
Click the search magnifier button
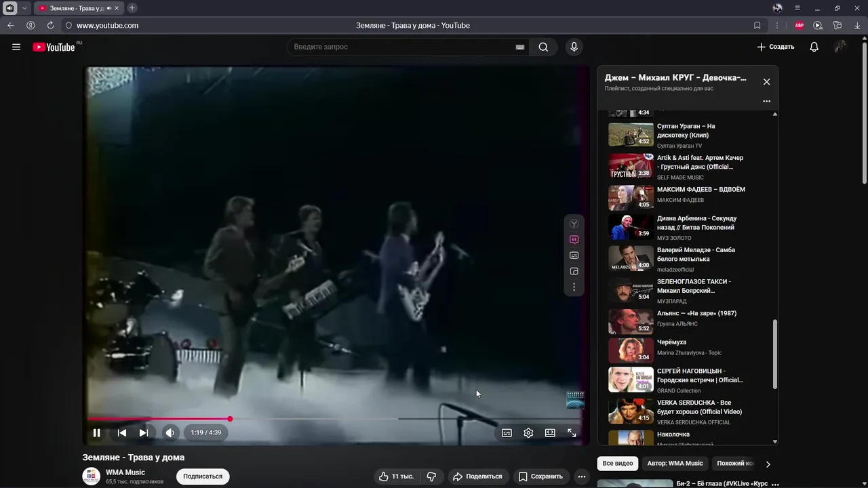pyautogui.click(x=543, y=47)
